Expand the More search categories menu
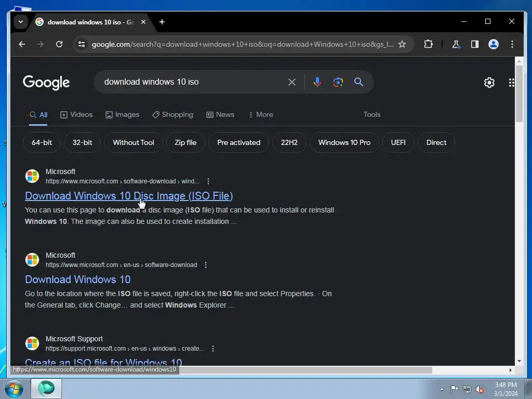Viewport: 532px width, 399px height. [261, 115]
